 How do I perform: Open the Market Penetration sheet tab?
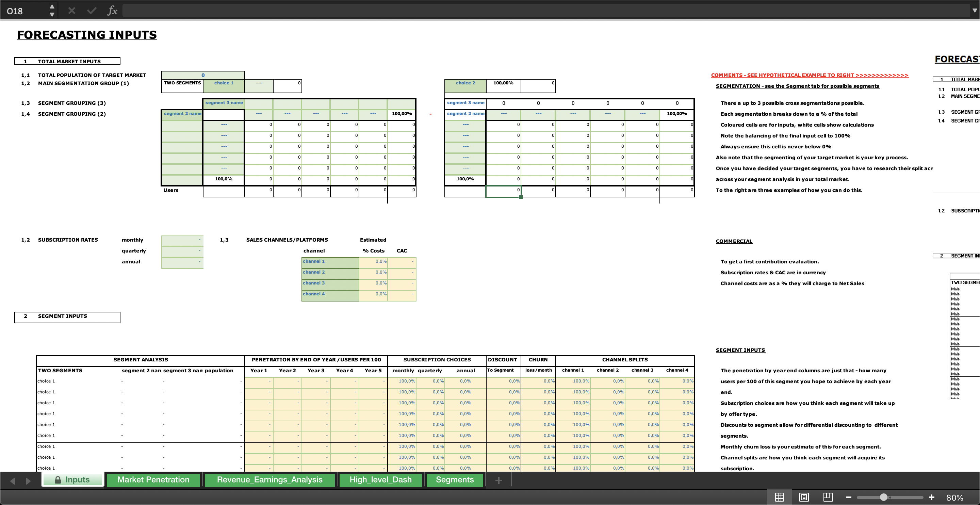click(x=153, y=479)
